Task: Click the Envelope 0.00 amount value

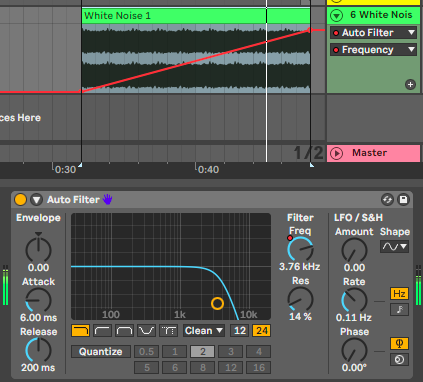Action: 38,267
